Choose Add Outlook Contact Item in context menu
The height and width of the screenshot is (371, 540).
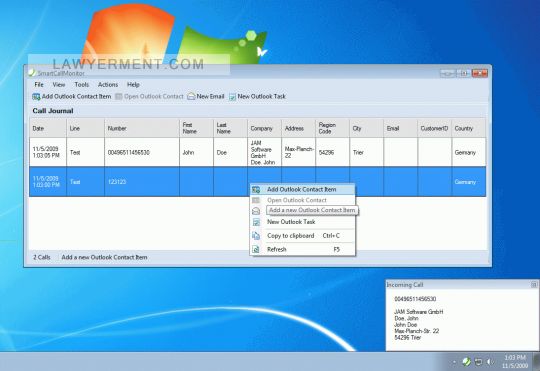coord(303,189)
